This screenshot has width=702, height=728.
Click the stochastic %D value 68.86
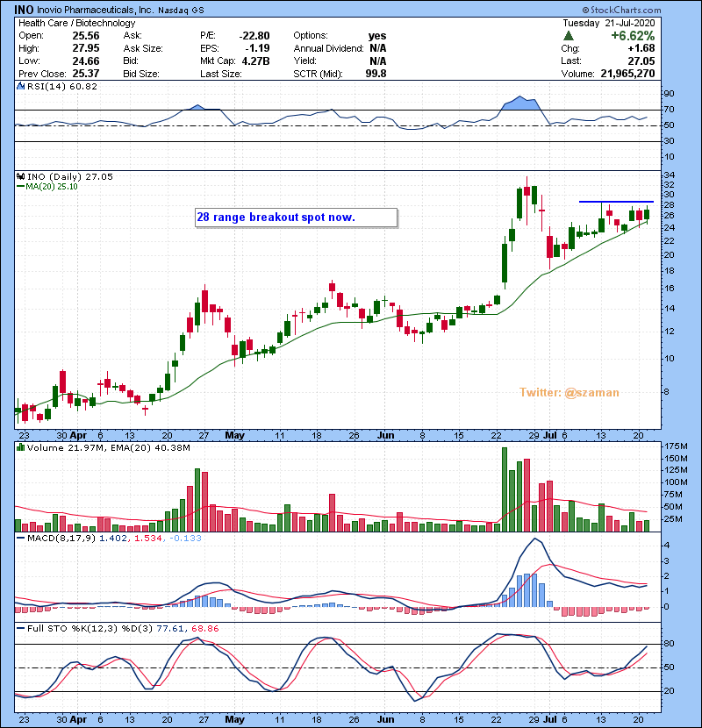[x=204, y=629]
